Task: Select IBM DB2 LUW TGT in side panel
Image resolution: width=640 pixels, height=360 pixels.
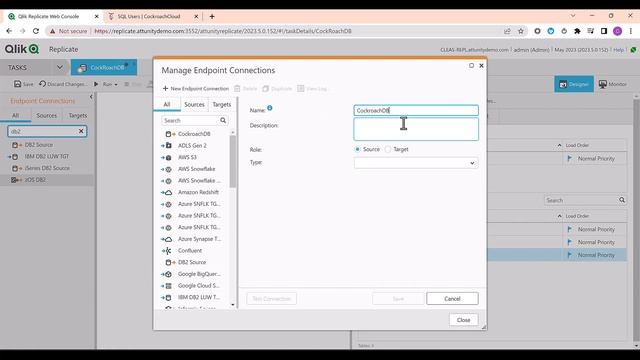Action: tap(47, 156)
